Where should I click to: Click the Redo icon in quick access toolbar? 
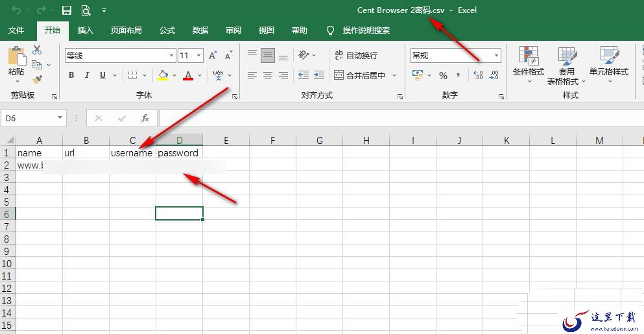41,10
